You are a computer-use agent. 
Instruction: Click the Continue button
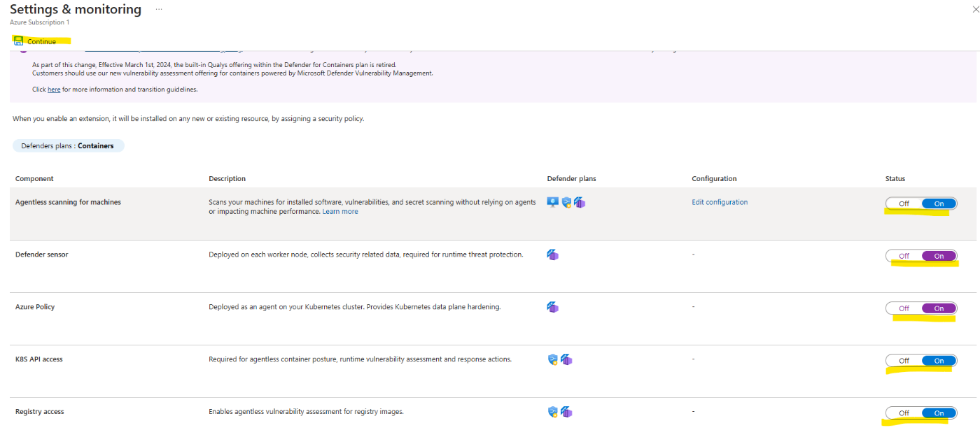(x=35, y=41)
